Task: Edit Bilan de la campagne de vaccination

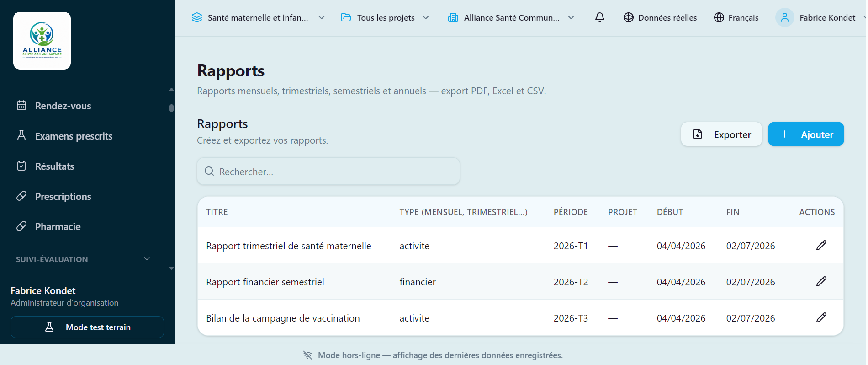Action: click(x=821, y=317)
